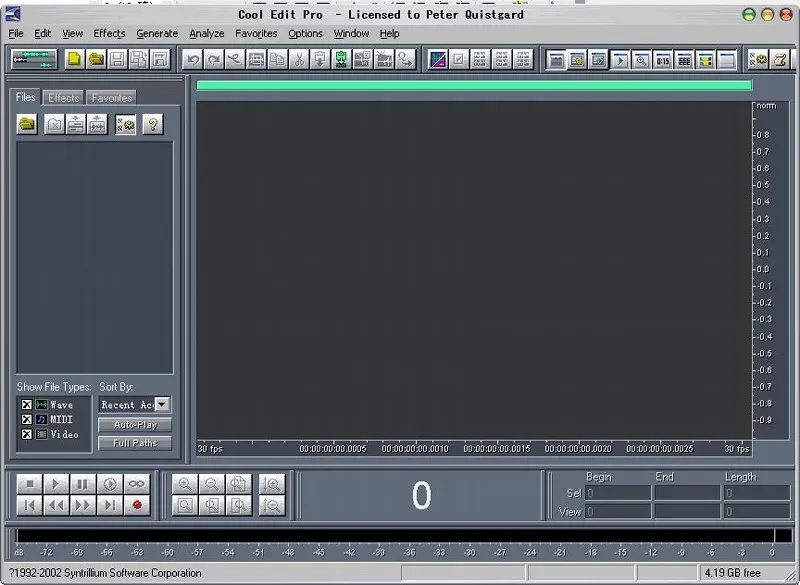The width and height of the screenshot is (800, 585).
Task: Click the Stop playback button
Action: pos(30,484)
